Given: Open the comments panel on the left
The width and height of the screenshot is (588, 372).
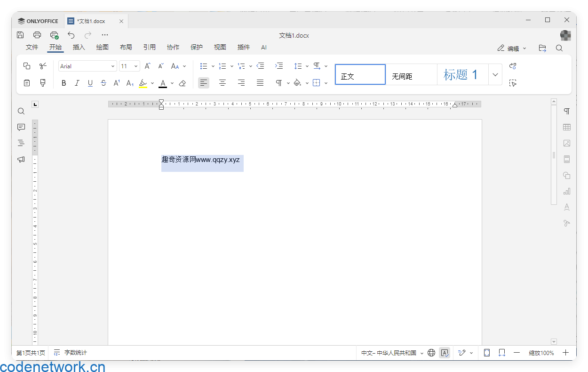Looking at the screenshot, I should coord(21,127).
